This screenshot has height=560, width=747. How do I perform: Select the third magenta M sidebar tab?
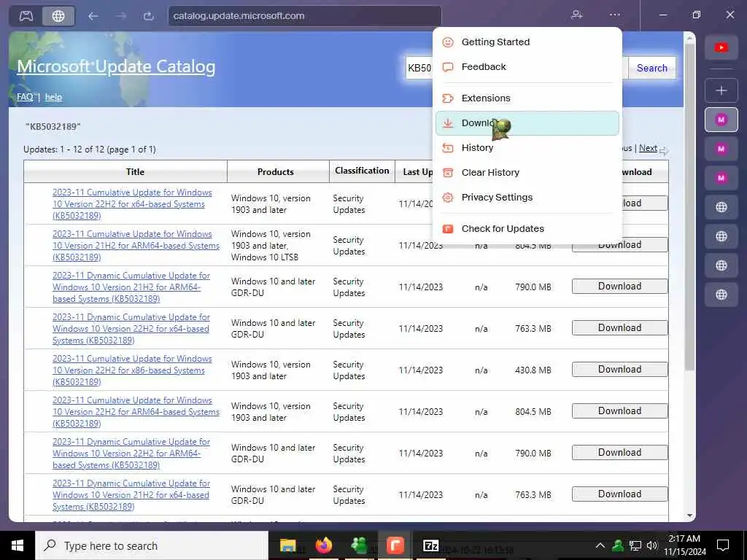click(721, 178)
